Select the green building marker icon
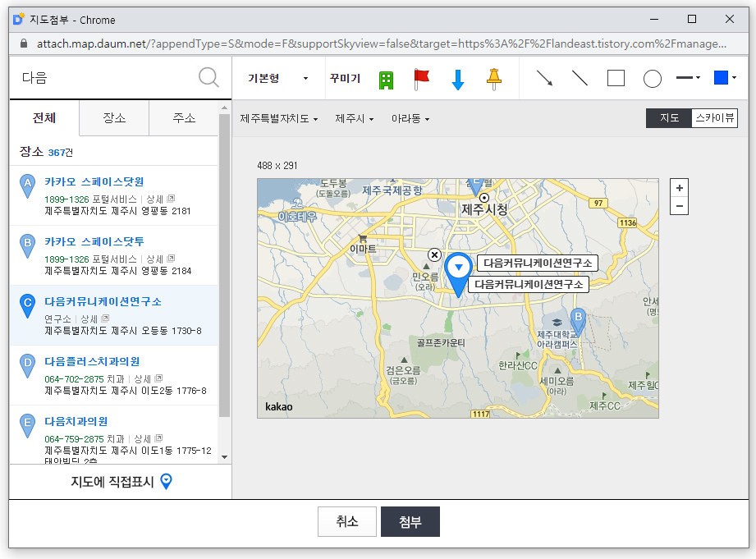756x559 pixels. pyautogui.click(x=386, y=80)
